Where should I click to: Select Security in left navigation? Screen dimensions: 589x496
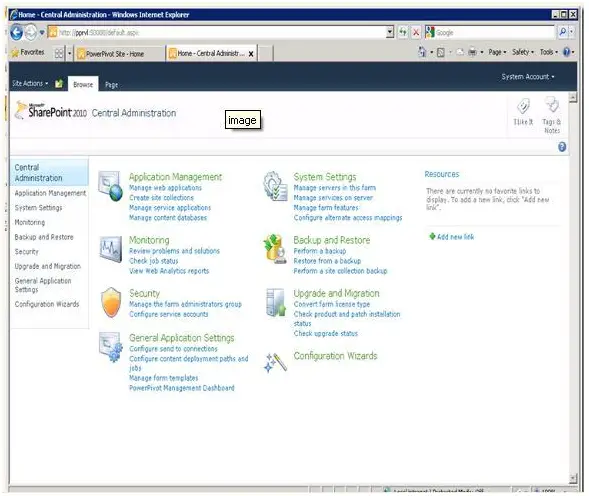click(x=26, y=252)
